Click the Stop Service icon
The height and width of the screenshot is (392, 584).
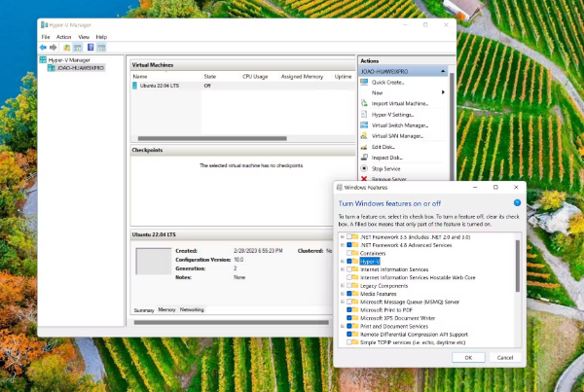coord(364,168)
